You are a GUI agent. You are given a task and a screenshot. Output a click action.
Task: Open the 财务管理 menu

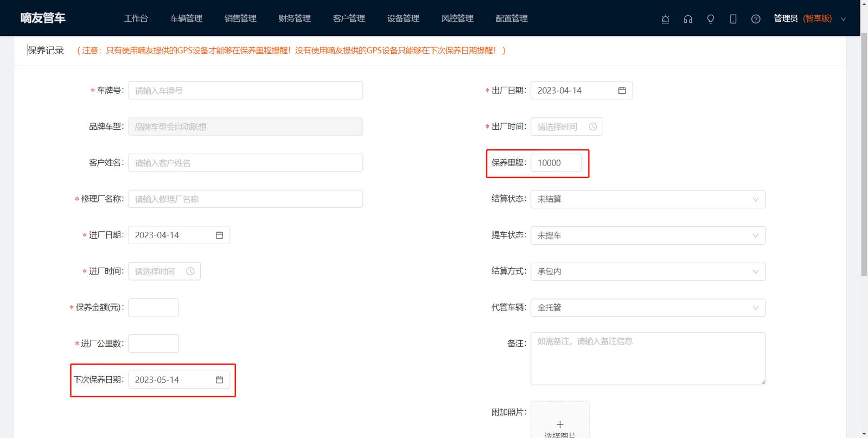point(295,18)
